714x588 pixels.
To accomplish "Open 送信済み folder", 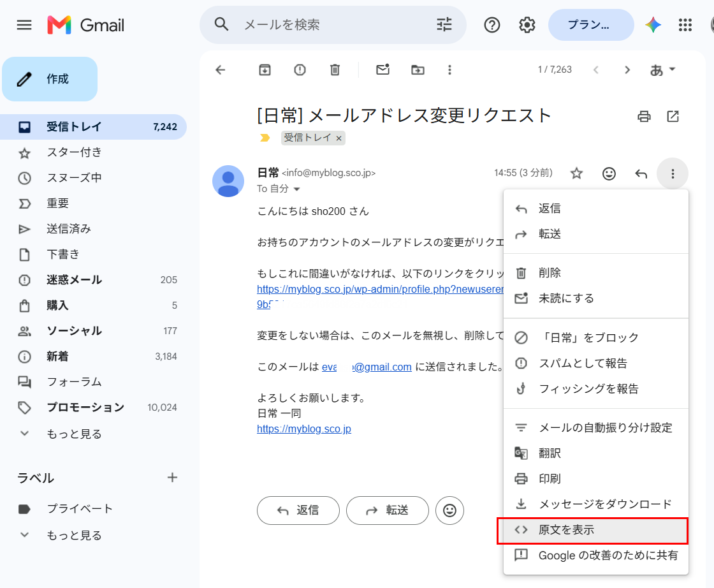I will tap(93, 229).
